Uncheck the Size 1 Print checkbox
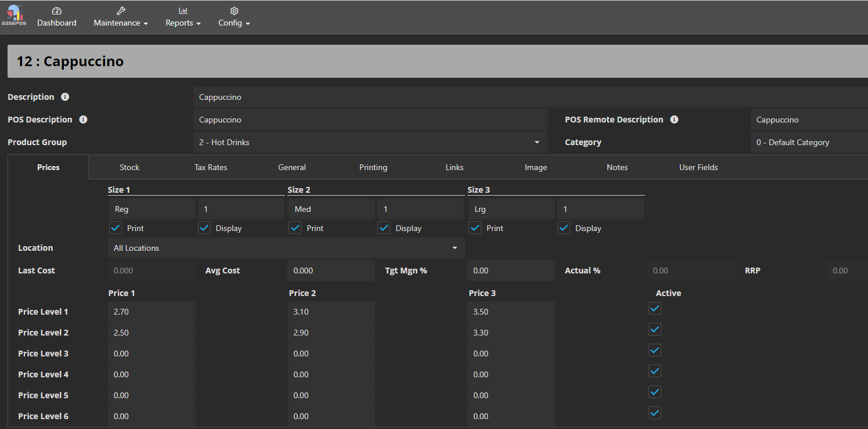 pyautogui.click(x=116, y=228)
